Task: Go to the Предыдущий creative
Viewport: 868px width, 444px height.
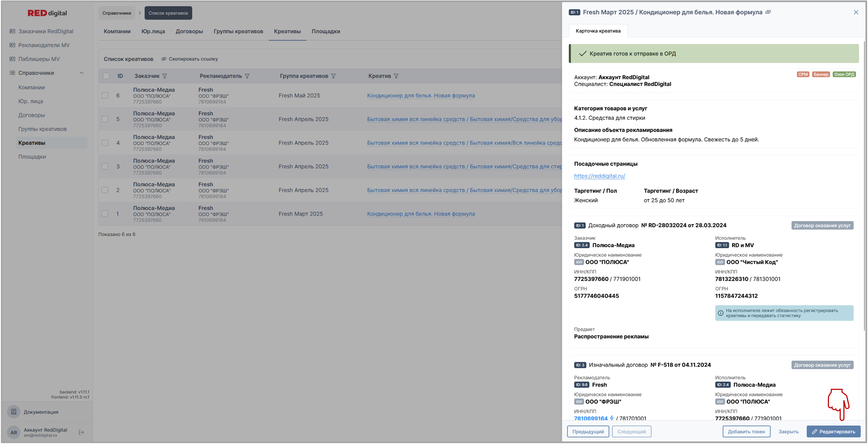Action: [x=588, y=432]
